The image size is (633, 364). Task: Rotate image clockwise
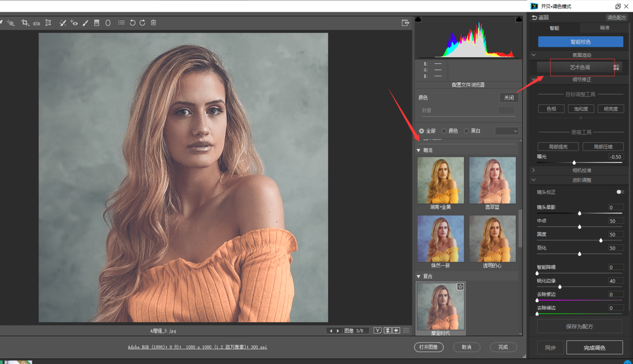142,23
